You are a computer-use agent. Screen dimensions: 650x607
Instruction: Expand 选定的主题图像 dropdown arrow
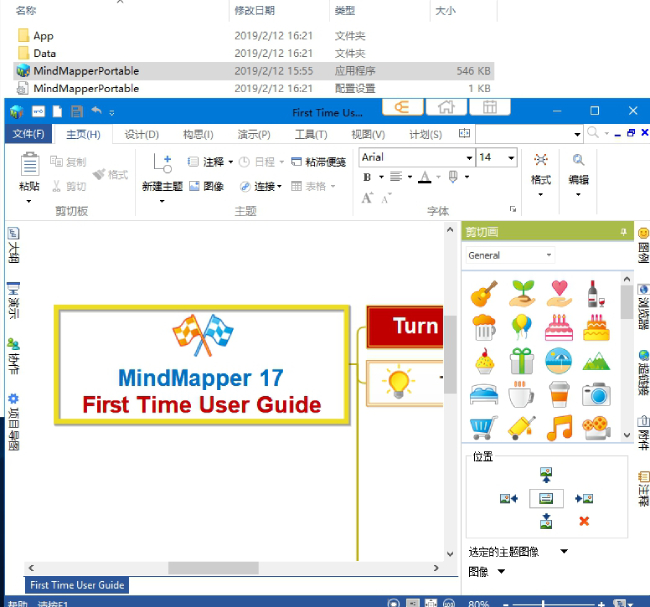(x=564, y=551)
